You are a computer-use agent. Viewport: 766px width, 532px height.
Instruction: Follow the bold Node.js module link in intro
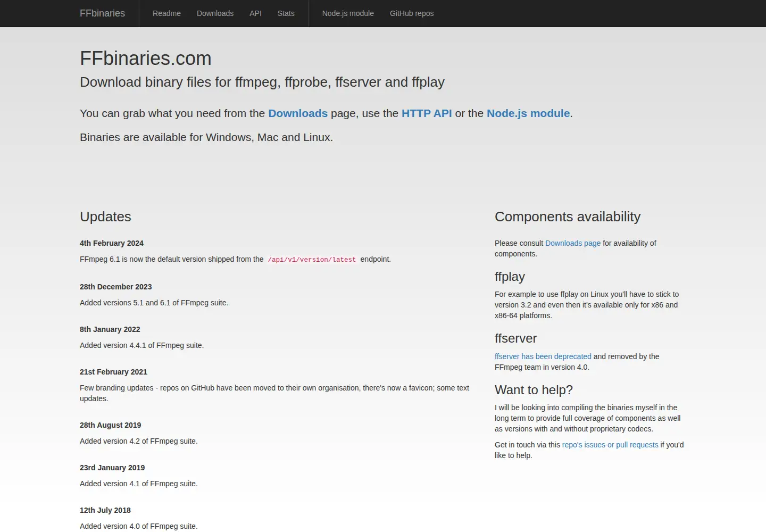click(x=528, y=113)
